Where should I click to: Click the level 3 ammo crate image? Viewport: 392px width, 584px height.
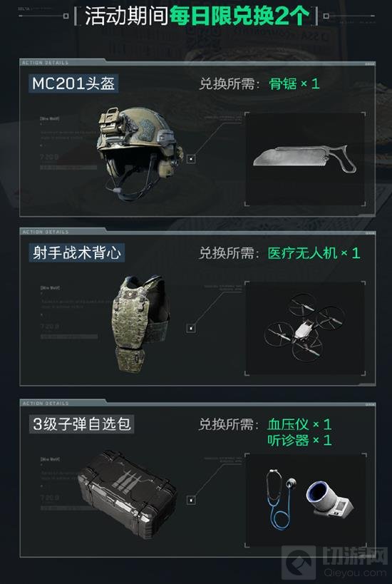pyautogui.click(x=128, y=495)
